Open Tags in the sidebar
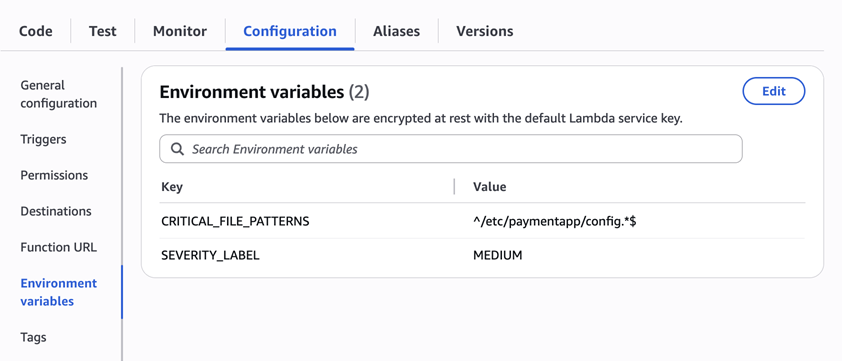The width and height of the screenshot is (842, 361). click(x=33, y=337)
